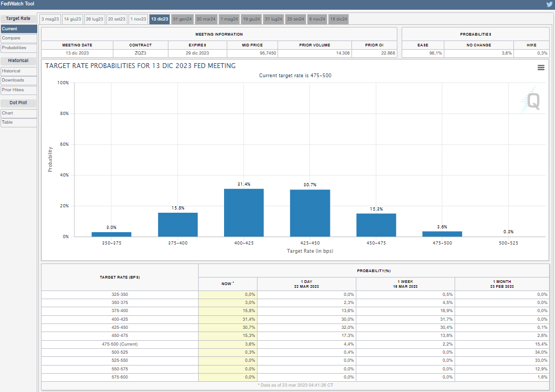Click the 425-450 bar showing 30.7%
555x392 pixels.
coord(310,213)
